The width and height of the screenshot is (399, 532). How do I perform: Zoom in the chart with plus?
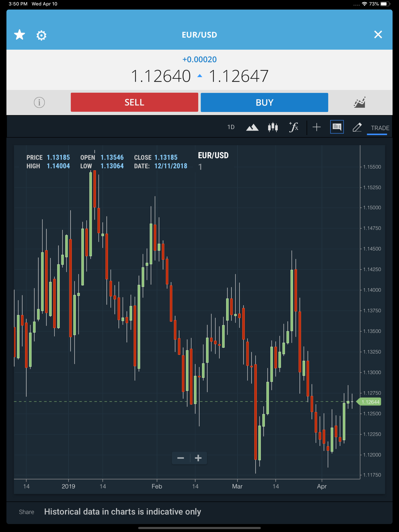tap(198, 458)
